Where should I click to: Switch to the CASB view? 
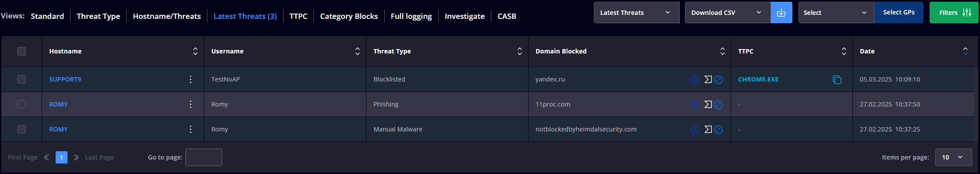507,16
